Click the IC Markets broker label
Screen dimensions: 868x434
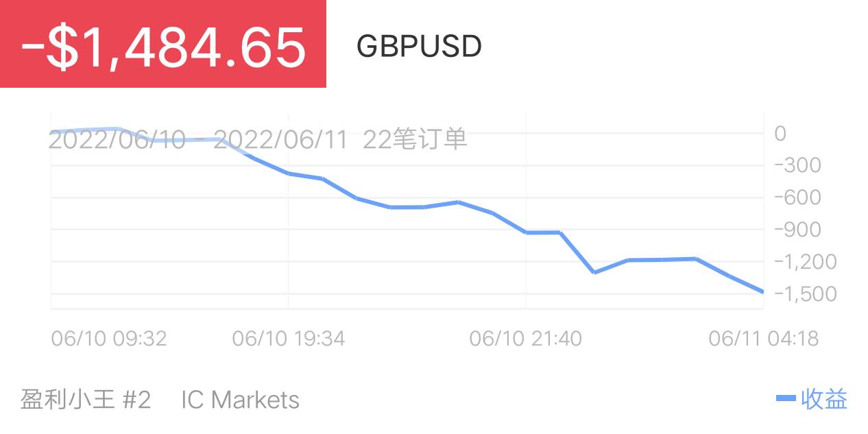point(240,400)
